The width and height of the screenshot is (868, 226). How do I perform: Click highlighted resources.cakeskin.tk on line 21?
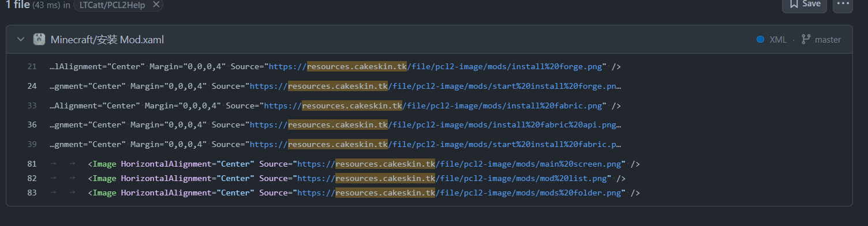click(357, 67)
